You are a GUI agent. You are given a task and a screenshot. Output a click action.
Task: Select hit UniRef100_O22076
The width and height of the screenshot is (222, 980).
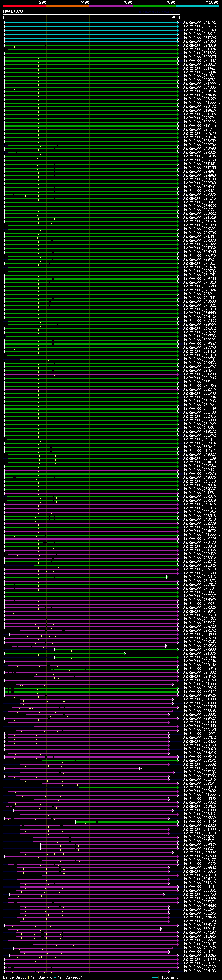[199, 416]
